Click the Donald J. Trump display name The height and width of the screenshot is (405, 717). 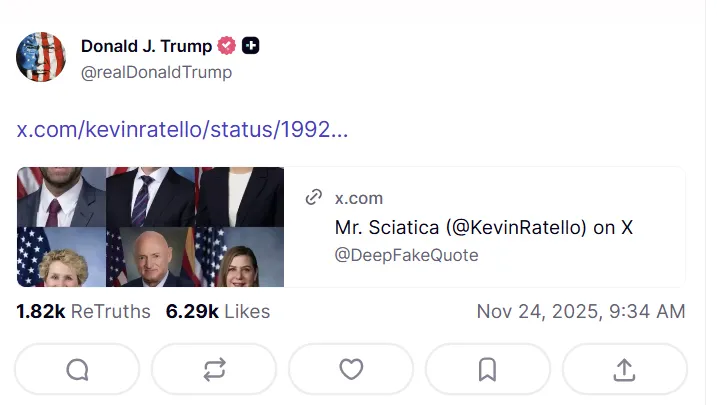tap(146, 46)
